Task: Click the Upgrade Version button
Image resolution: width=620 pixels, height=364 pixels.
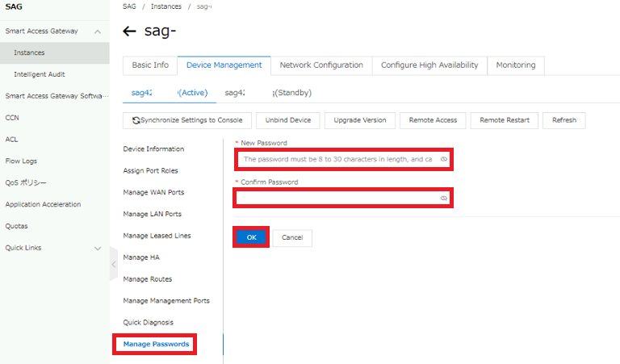Action: [x=359, y=120]
